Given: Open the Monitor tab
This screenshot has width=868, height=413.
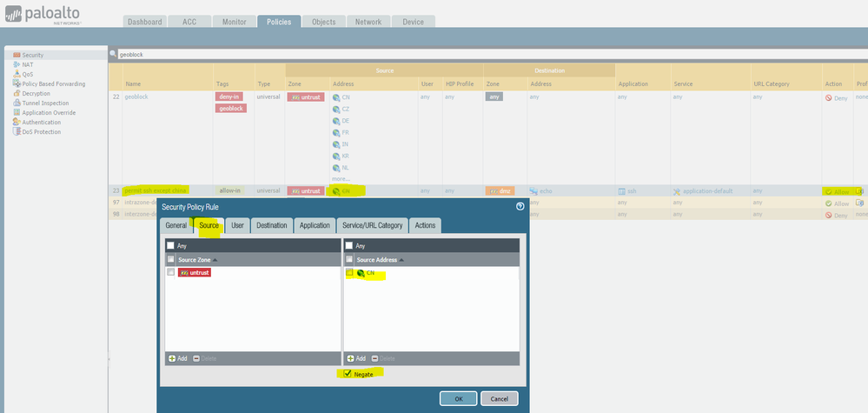Looking at the screenshot, I should [235, 22].
